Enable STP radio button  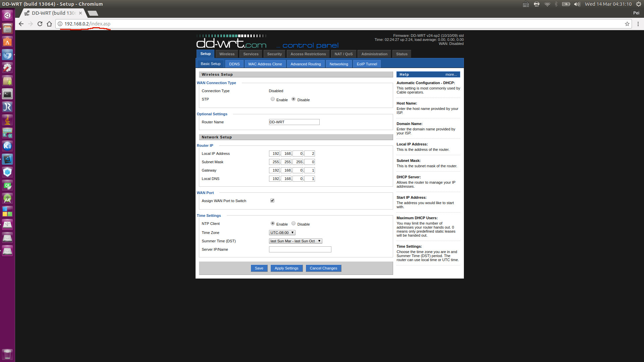click(x=272, y=99)
